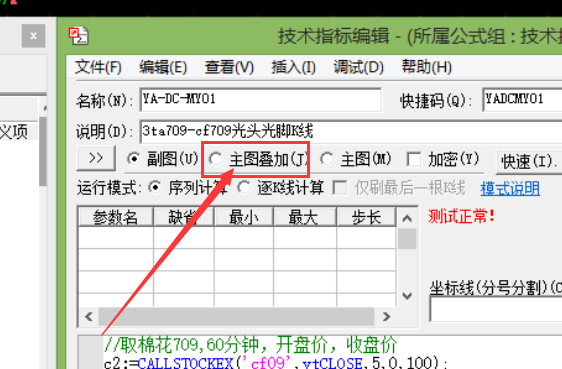Click the parameter table scroll down arrow
Image resolution: width=562 pixels, height=369 pixels.
click(407, 296)
